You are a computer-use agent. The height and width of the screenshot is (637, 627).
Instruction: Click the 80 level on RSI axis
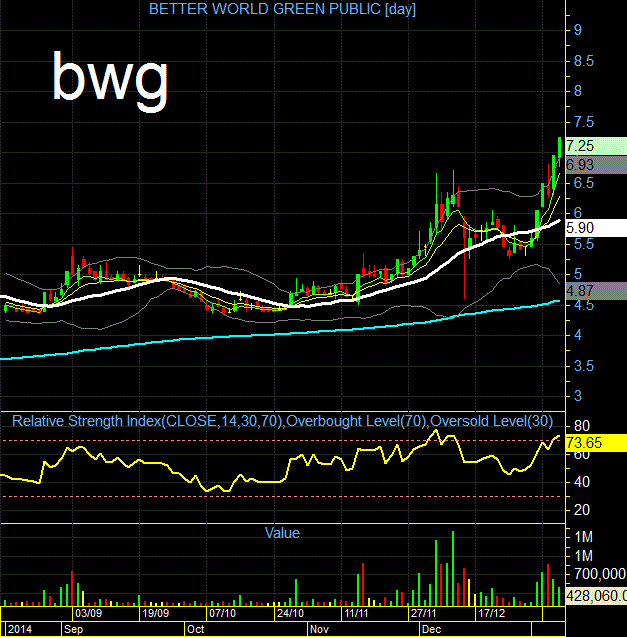click(582, 426)
